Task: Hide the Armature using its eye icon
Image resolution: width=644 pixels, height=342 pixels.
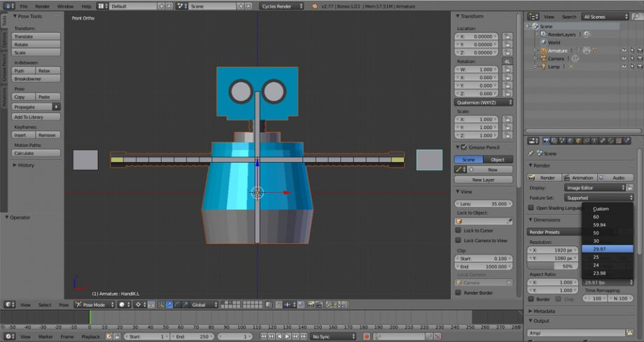Action: click(x=624, y=50)
